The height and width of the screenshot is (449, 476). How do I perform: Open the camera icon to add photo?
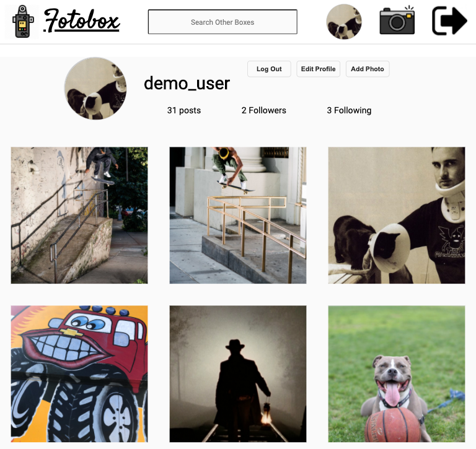point(397,20)
